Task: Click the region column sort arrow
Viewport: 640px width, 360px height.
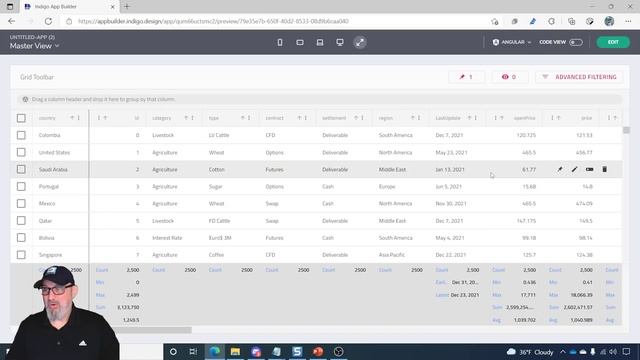Action: pyautogui.click(x=412, y=118)
